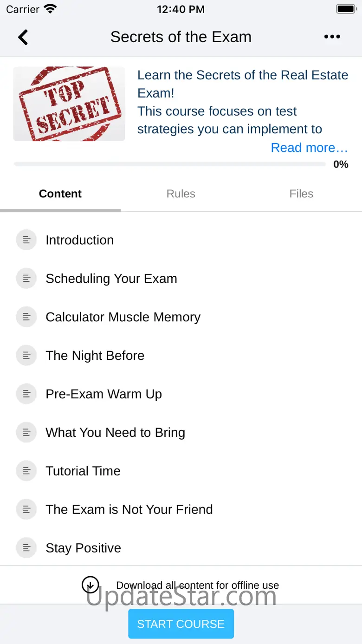The height and width of the screenshot is (644, 362).
Task: Tap Download all content for offline use
Action: pyautogui.click(x=197, y=585)
